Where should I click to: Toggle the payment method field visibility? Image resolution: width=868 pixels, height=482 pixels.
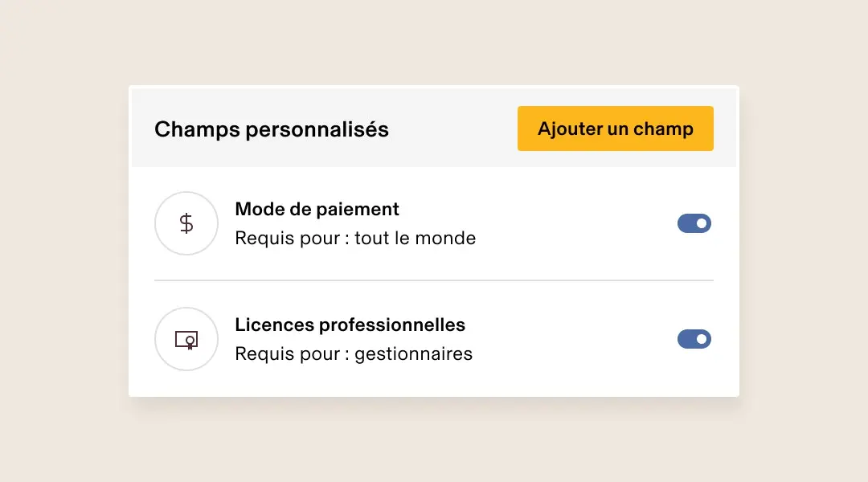pyautogui.click(x=694, y=223)
